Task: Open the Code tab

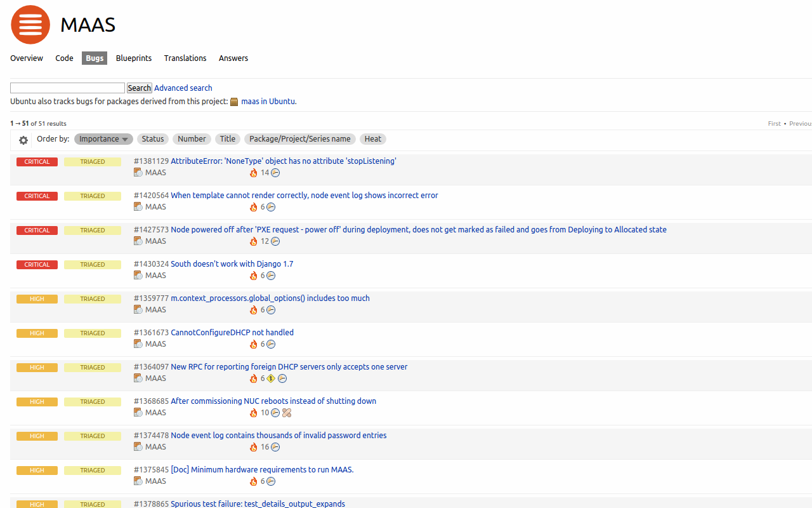Action: point(64,58)
